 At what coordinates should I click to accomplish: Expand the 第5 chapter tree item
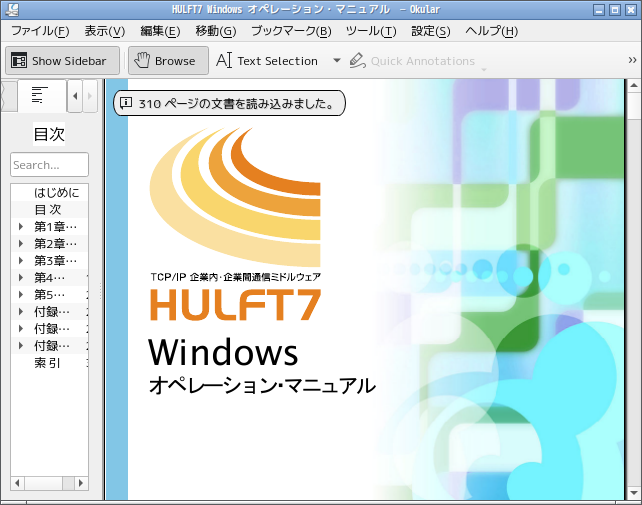(x=21, y=294)
